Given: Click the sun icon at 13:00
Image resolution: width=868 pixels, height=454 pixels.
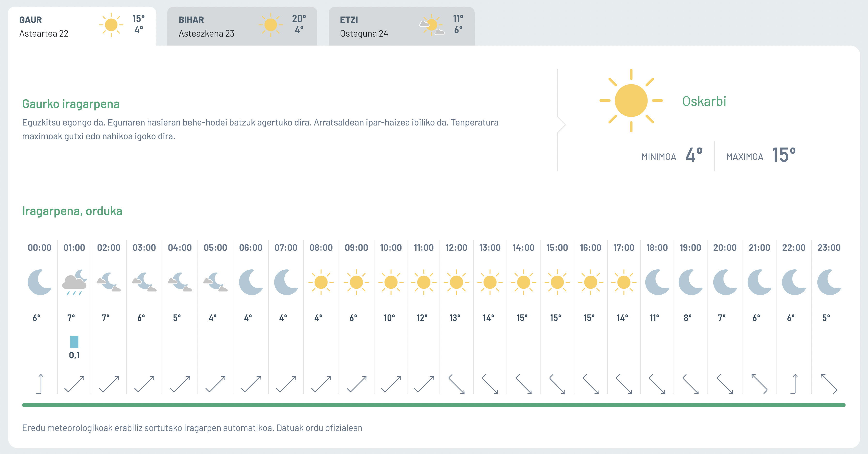Looking at the screenshot, I should (x=490, y=282).
